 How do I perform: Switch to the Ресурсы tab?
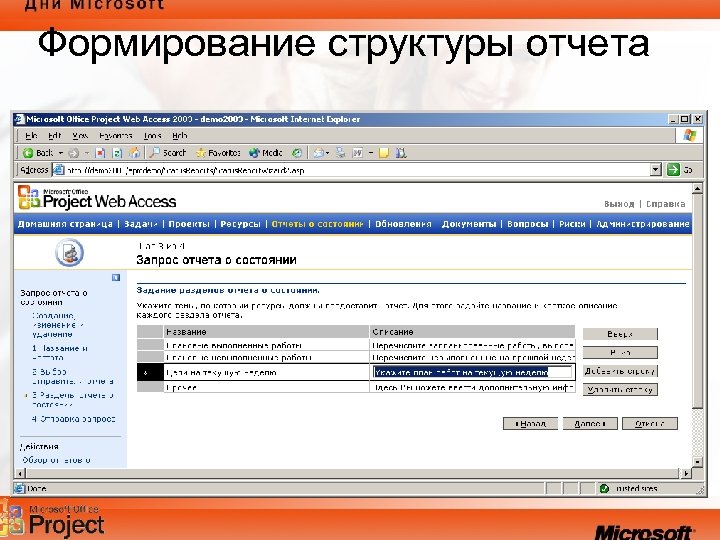[240, 224]
